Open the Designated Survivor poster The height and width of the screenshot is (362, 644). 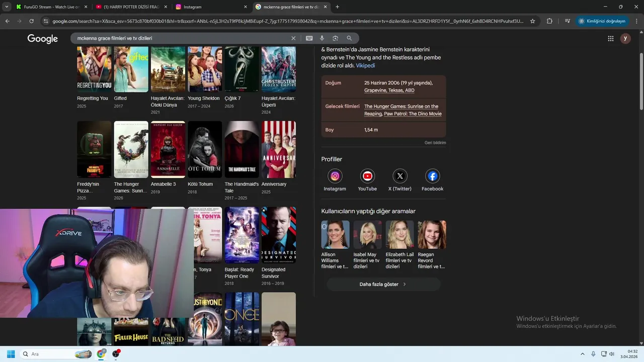(278, 235)
